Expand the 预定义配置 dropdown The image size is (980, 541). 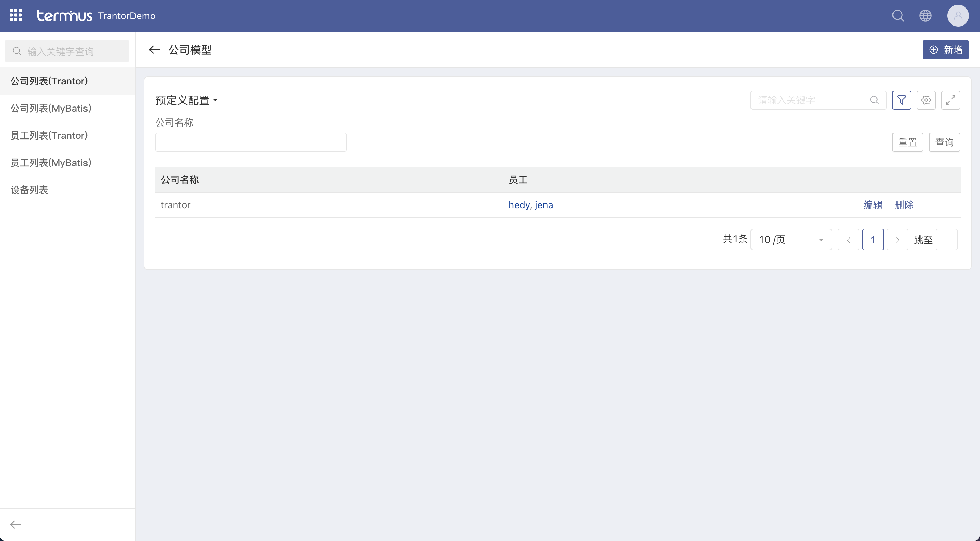point(186,100)
